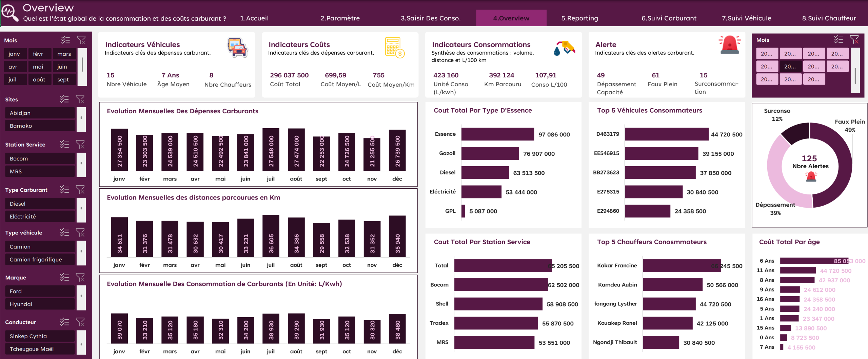The image size is (868, 359).
Task: Select Camion frigorifique vehicle type
Action: (x=40, y=259)
